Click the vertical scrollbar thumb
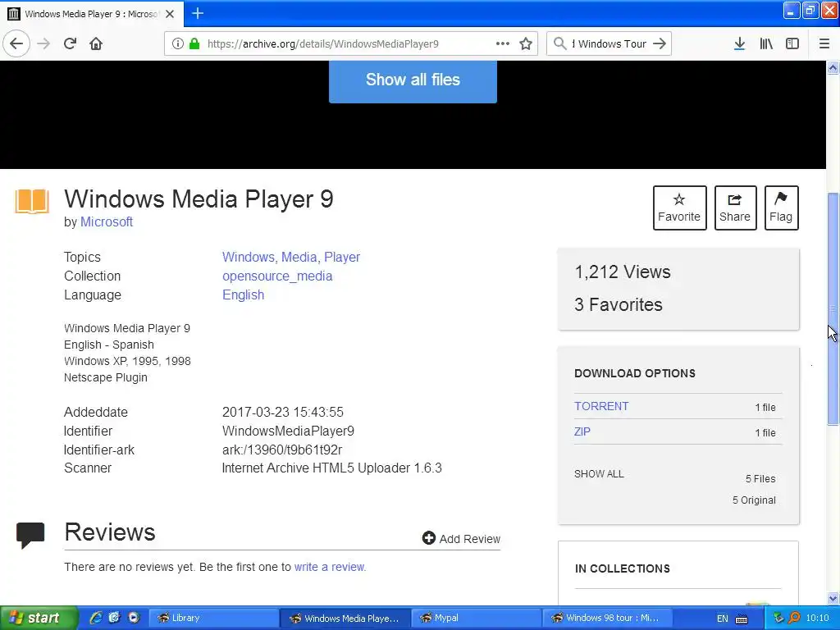This screenshot has height=630, width=840. click(x=833, y=308)
